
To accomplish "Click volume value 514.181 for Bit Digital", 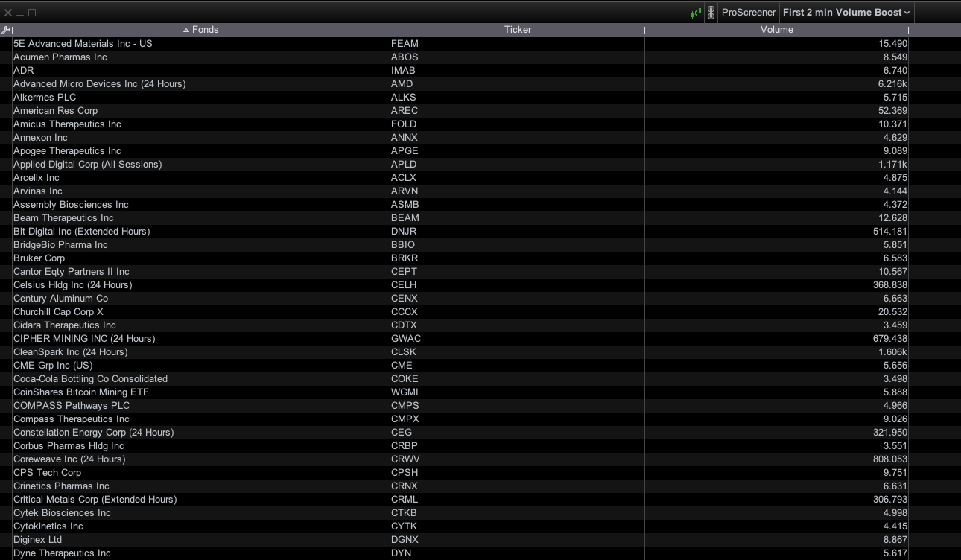I will [889, 232].
